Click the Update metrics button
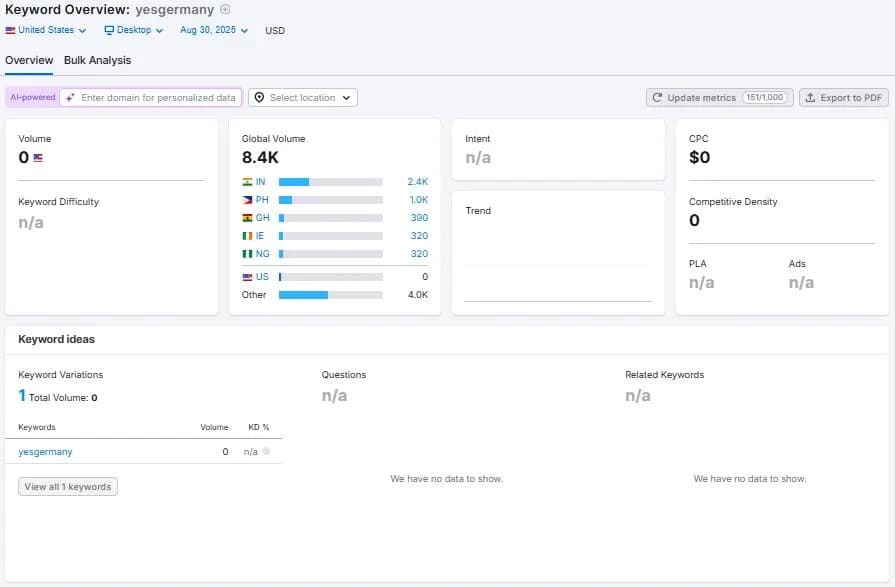895x587 pixels. [719, 98]
